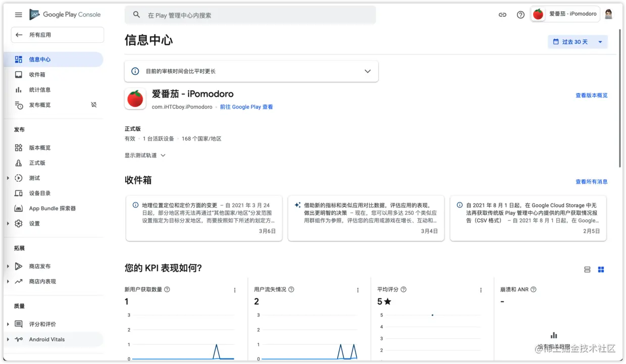This screenshot has width=626, height=364.
Task: Click the tomato app icon beside 爱番茄 title
Action: (x=135, y=99)
